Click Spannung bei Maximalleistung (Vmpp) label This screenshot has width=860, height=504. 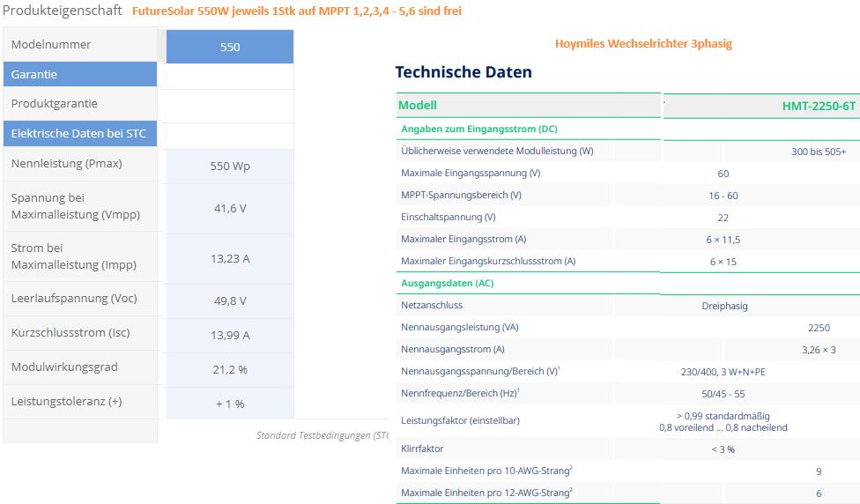coord(76,206)
